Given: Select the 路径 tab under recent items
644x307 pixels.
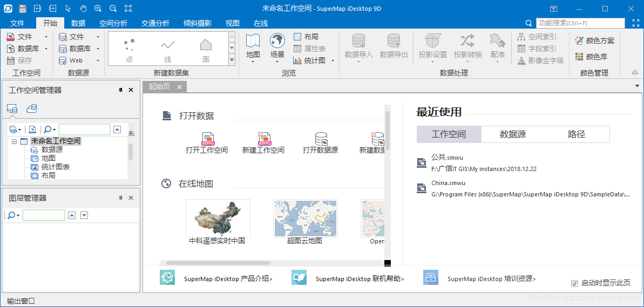Looking at the screenshot, I should [x=577, y=134].
